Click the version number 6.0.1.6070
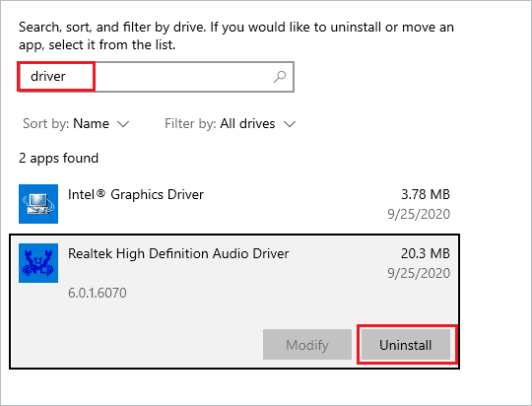This screenshot has height=406, width=532. pos(98,293)
